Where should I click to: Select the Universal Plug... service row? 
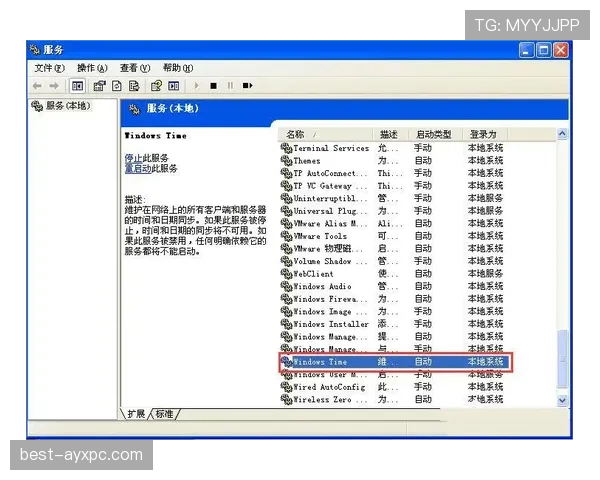point(393,211)
